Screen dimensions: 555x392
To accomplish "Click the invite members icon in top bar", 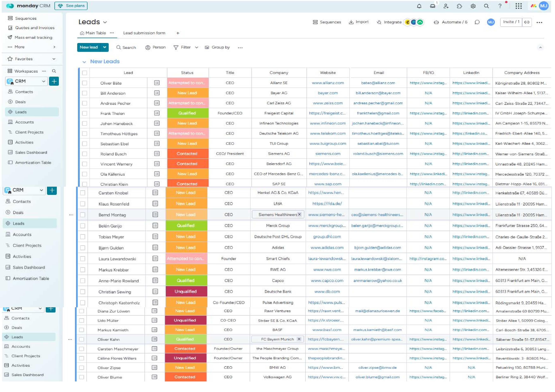I will [x=446, y=6].
